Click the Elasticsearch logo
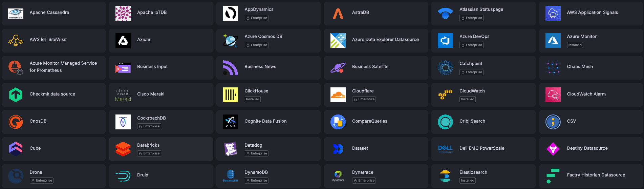Image resolution: width=644 pixels, height=189 pixels. 445,176
